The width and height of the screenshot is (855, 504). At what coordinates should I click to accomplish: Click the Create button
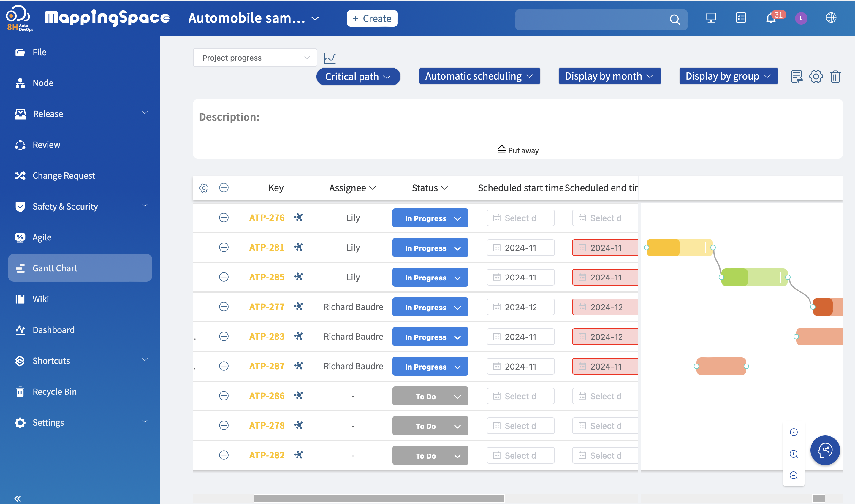coord(372,18)
